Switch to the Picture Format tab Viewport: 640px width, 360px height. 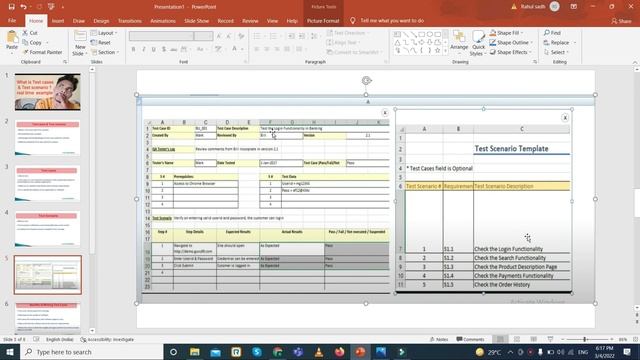click(x=323, y=21)
